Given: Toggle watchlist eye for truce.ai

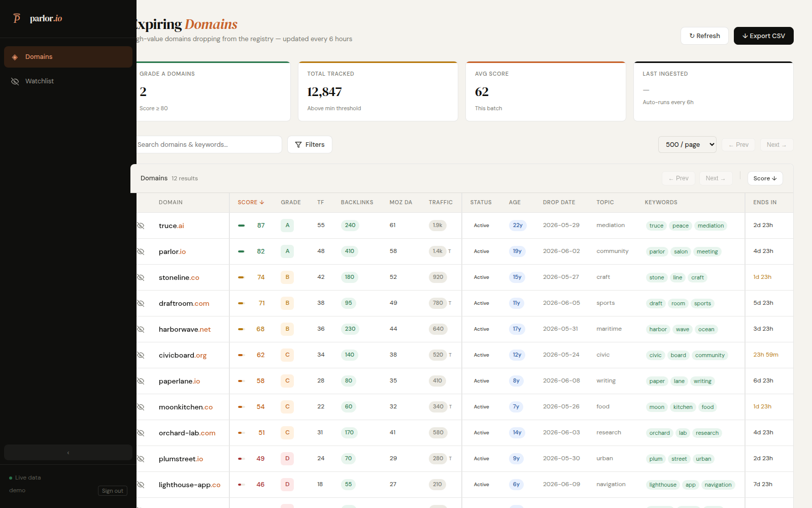Looking at the screenshot, I should point(141,226).
